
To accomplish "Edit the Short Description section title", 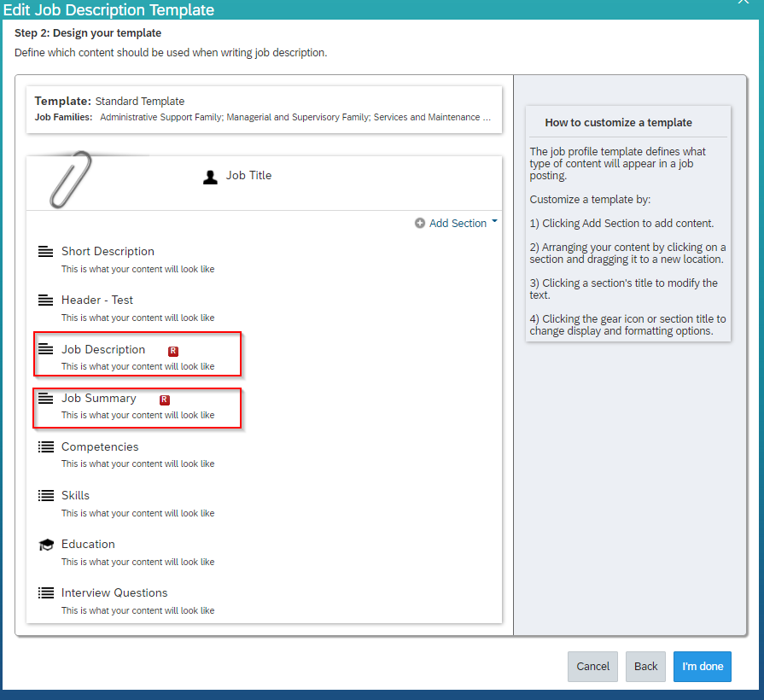I will [x=108, y=251].
